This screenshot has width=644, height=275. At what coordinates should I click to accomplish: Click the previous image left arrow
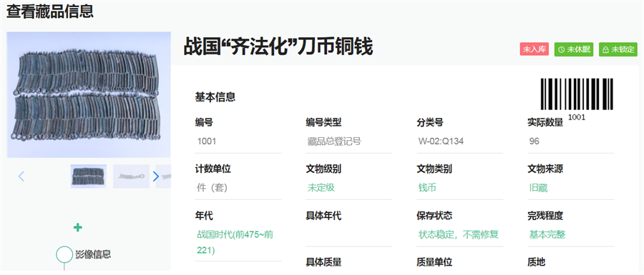(x=21, y=176)
